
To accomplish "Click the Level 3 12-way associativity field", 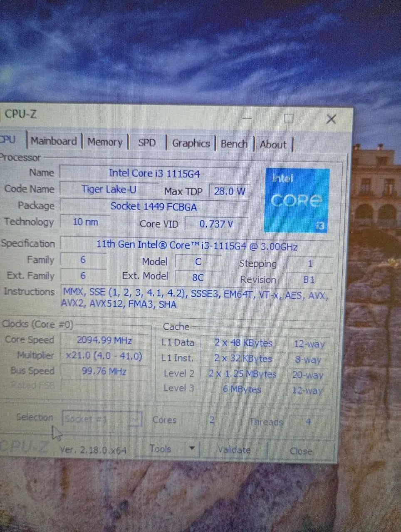I will (x=308, y=391).
